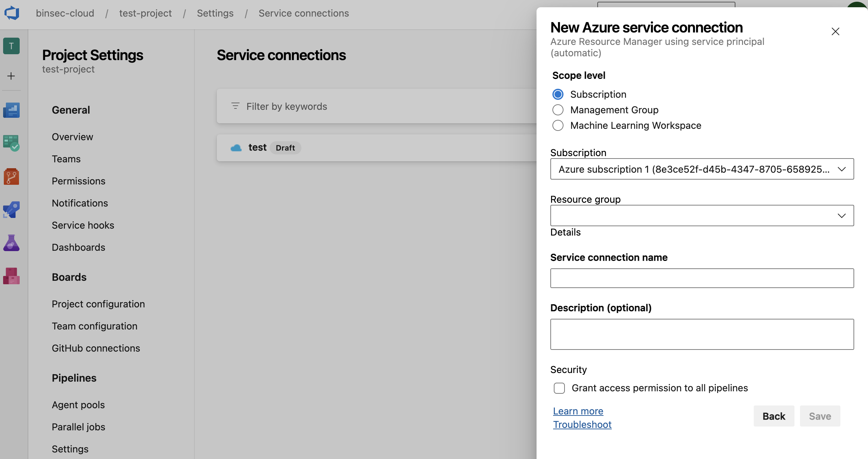This screenshot has height=459, width=868.
Task: Open Pipelines rocket icon in sidebar
Action: click(x=11, y=209)
